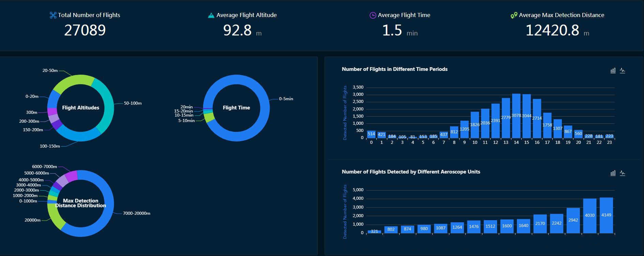
Task: Click the 514 bar at hour 0
Action: click(372, 134)
